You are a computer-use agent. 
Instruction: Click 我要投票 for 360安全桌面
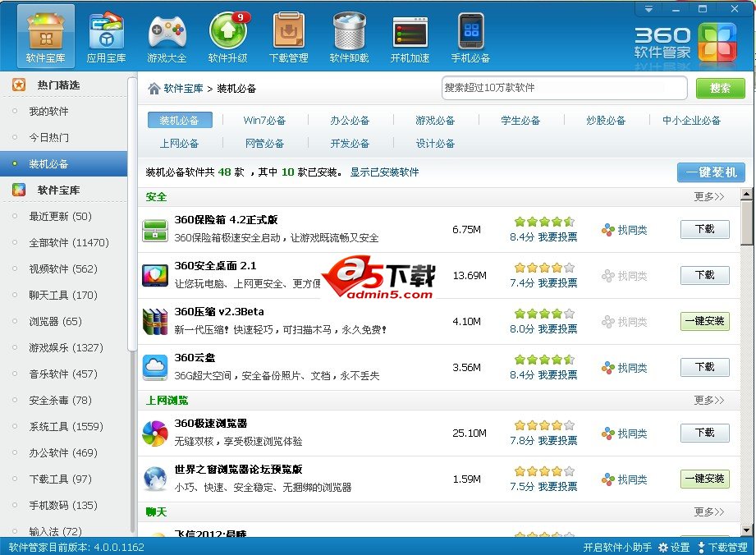click(558, 283)
